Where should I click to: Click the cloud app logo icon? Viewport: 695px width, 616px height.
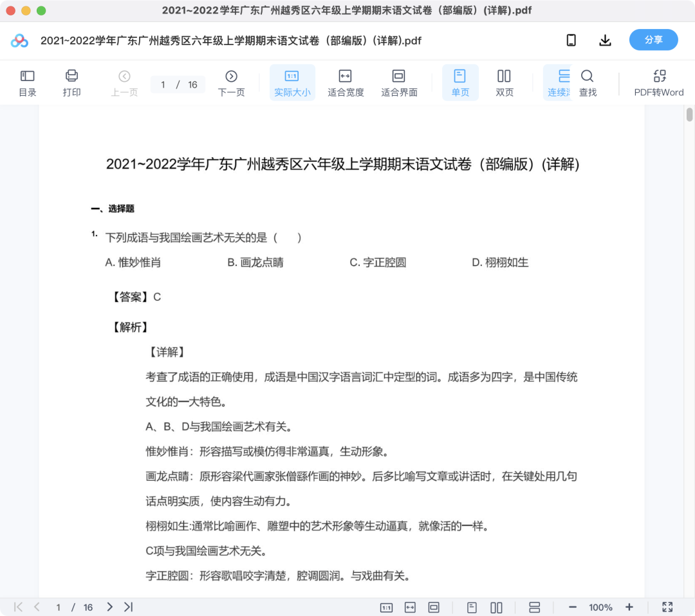[19, 41]
